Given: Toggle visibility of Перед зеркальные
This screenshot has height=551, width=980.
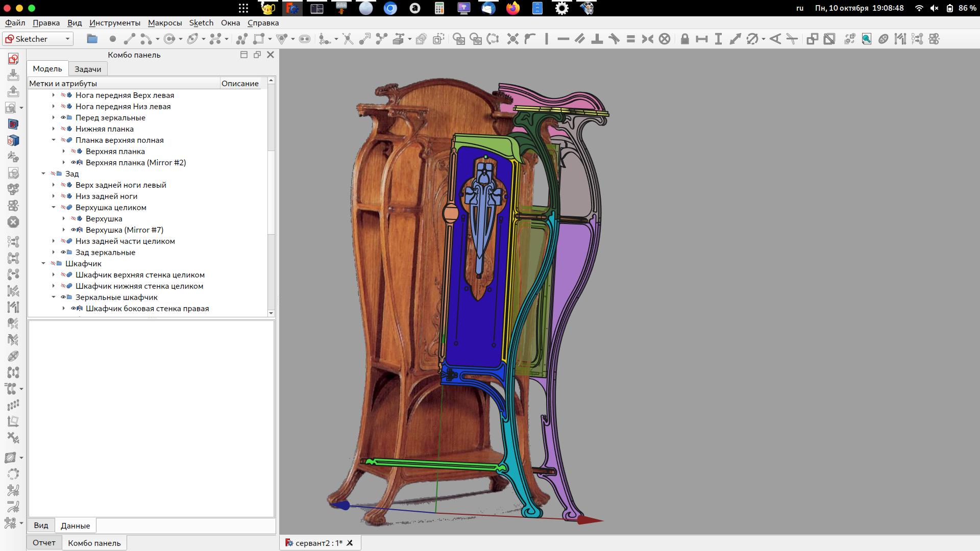Looking at the screenshot, I should coord(63,118).
